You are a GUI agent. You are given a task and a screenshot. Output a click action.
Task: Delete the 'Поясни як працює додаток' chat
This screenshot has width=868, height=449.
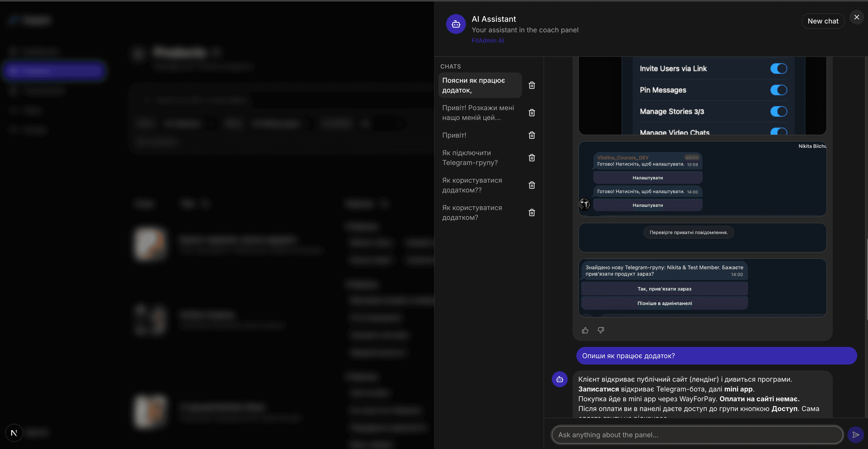click(532, 85)
